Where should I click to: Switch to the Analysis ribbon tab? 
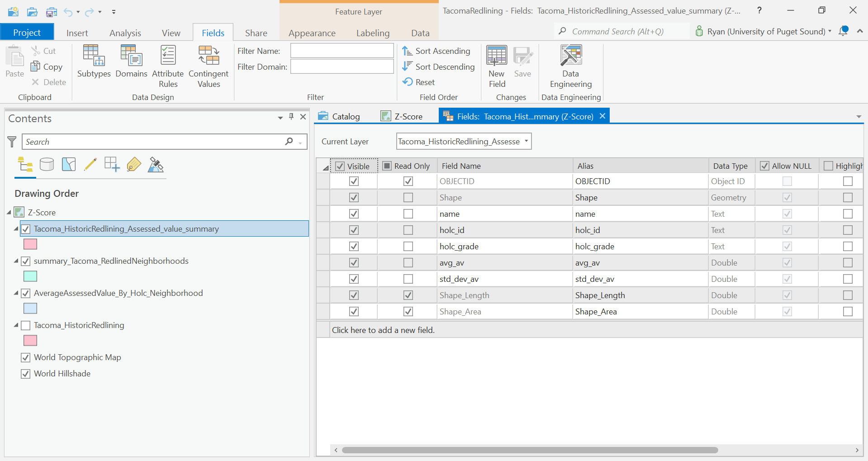tap(125, 33)
